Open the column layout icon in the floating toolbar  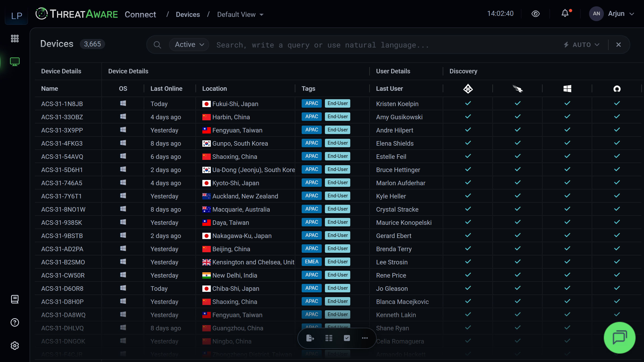pyautogui.click(x=329, y=338)
